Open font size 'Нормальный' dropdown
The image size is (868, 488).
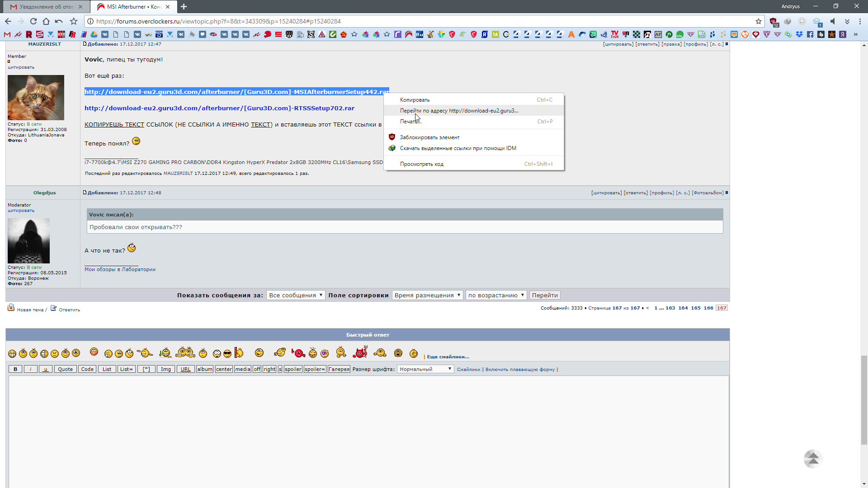click(425, 369)
